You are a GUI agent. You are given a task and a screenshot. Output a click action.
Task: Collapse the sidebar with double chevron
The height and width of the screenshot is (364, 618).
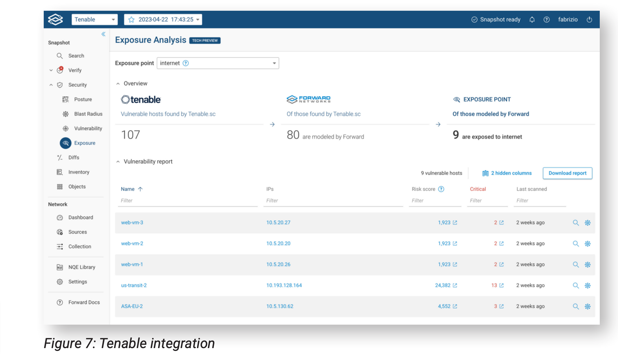point(103,34)
